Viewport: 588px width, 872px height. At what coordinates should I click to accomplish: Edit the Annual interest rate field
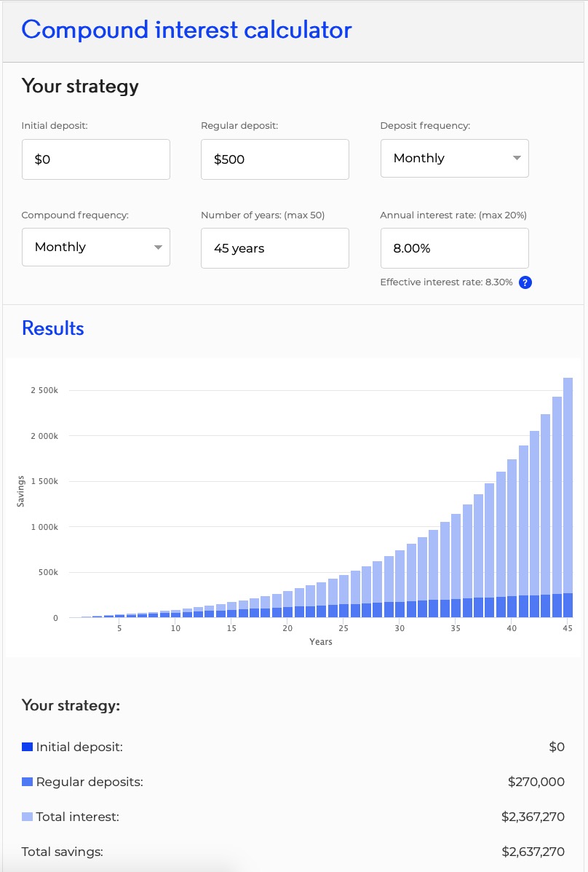454,248
